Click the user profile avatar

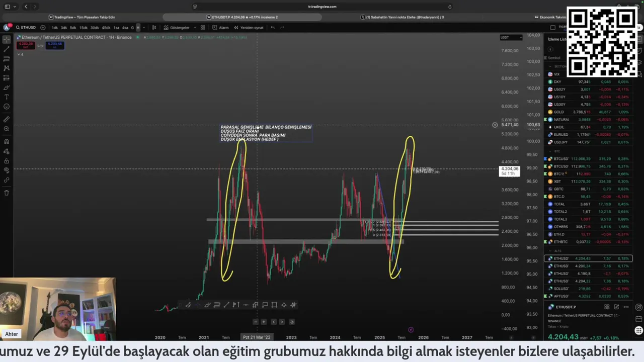click(7, 28)
